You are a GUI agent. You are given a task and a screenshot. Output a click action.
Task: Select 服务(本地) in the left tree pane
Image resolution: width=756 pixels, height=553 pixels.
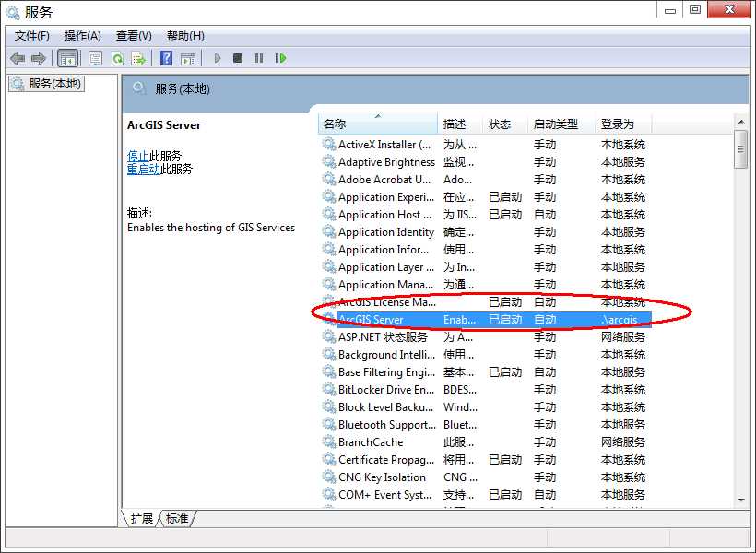pos(45,84)
